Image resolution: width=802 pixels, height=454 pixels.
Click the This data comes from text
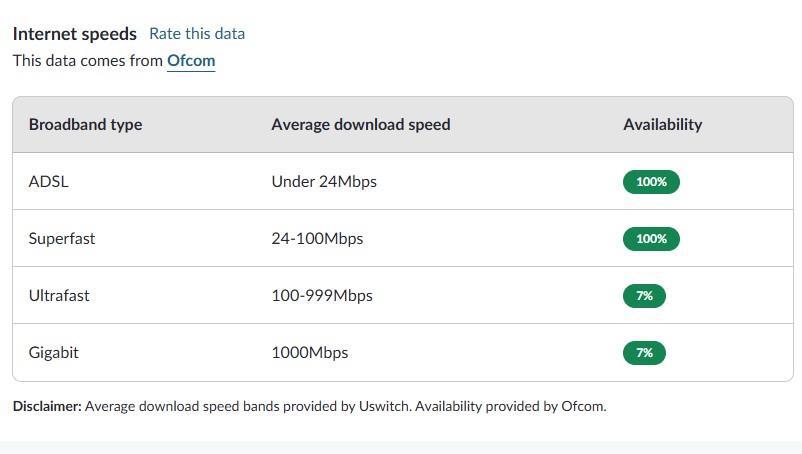(x=88, y=61)
